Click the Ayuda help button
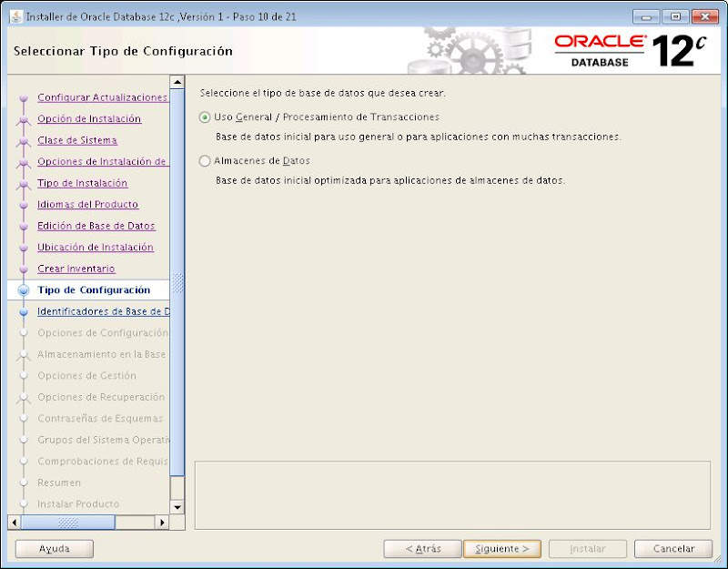This screenshot has height=569, width=728. pos(55,549)
